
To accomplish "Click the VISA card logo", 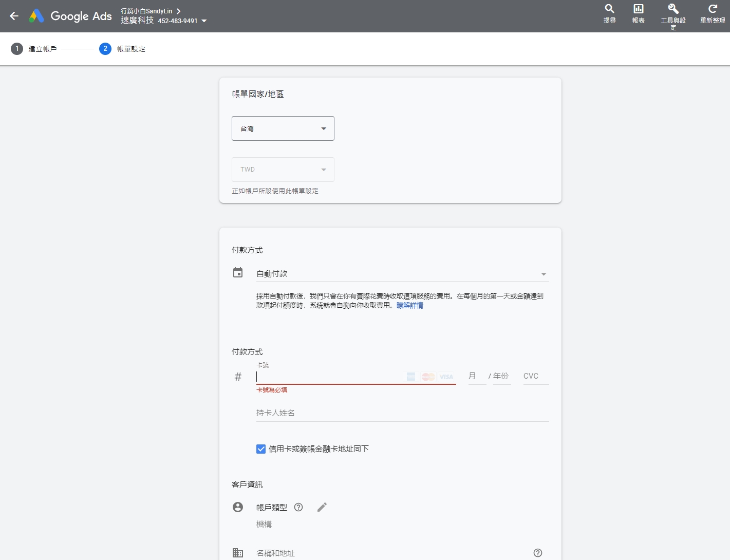I will point(446,377).
